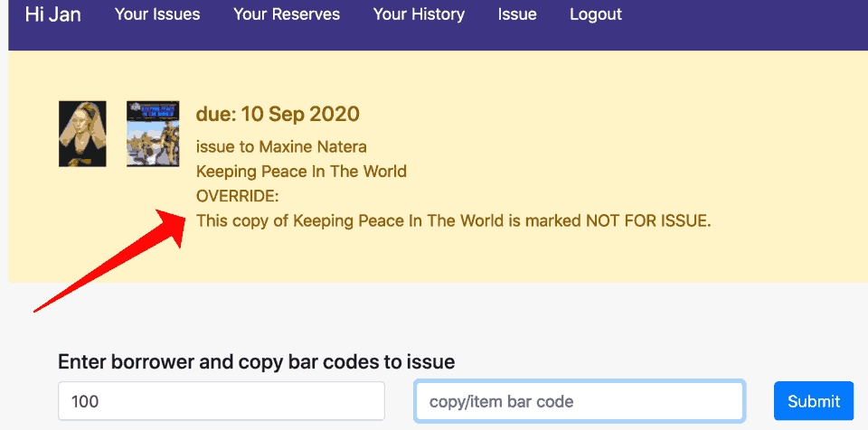Click the borrower portrait thumbnail

pos(82,134)
